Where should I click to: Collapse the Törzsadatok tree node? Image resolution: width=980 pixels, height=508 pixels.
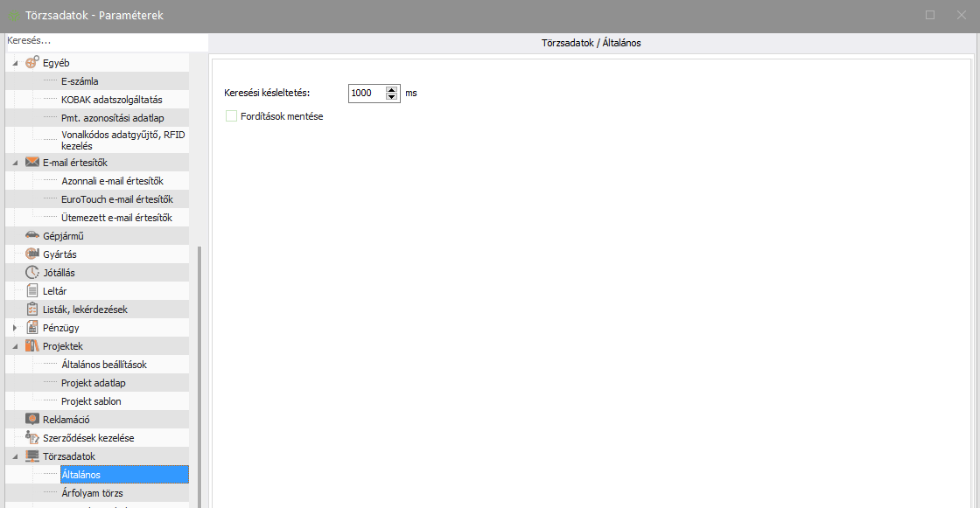[x=15, y=456]
